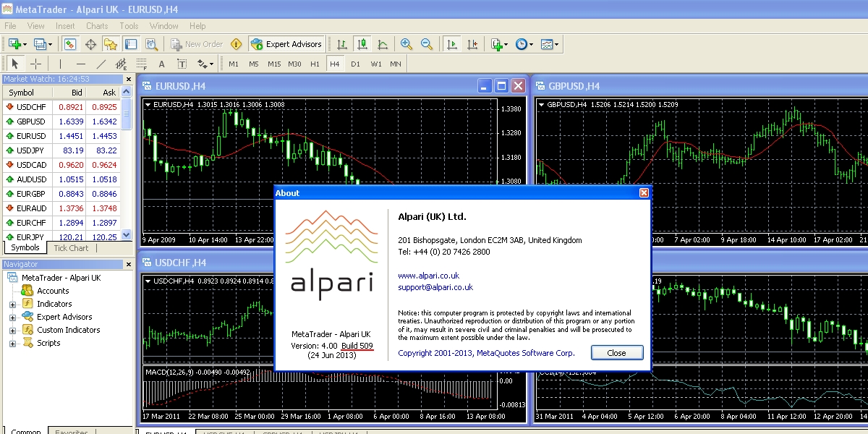Switch to the Tick Chart tab
868x434 pixels.
pos(71,248)
